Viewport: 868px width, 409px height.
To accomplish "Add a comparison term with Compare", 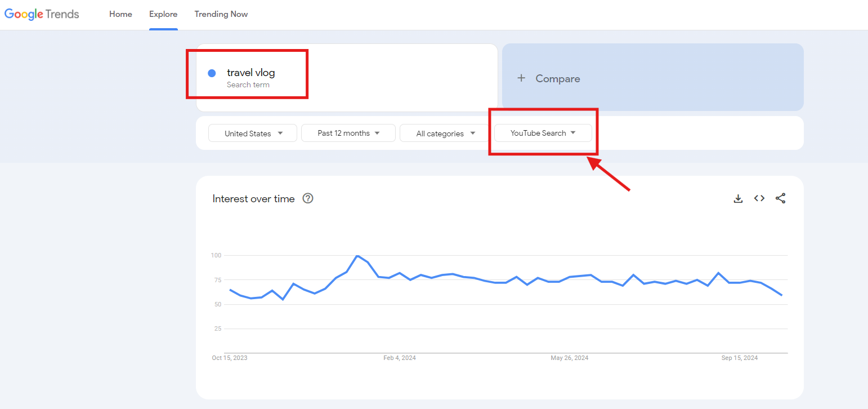I will tap(652, 78).
